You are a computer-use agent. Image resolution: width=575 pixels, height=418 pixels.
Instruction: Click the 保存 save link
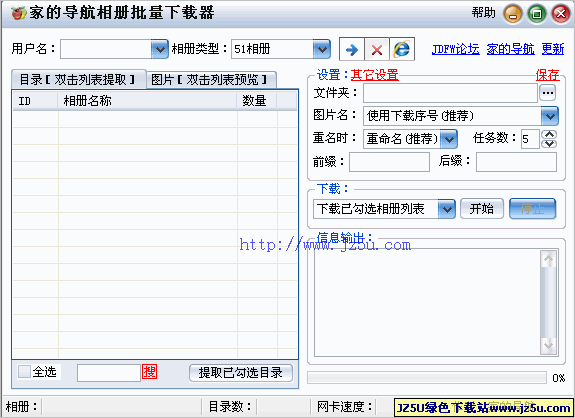[x=547, y=75]
